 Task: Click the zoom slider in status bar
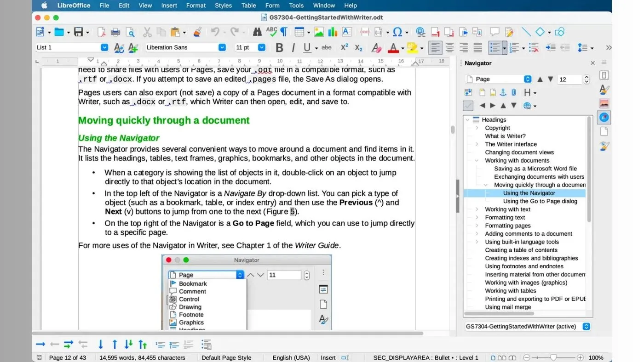tap(554, 357)
